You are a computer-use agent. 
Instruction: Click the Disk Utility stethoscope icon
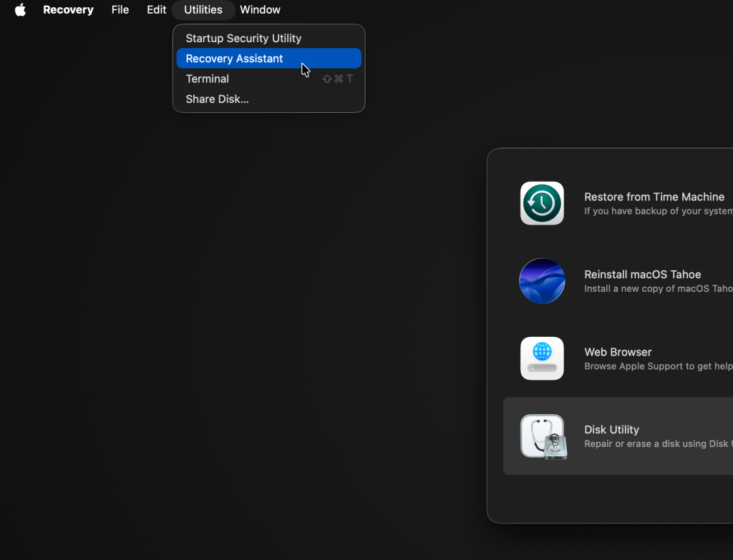[x=542, y=436]
